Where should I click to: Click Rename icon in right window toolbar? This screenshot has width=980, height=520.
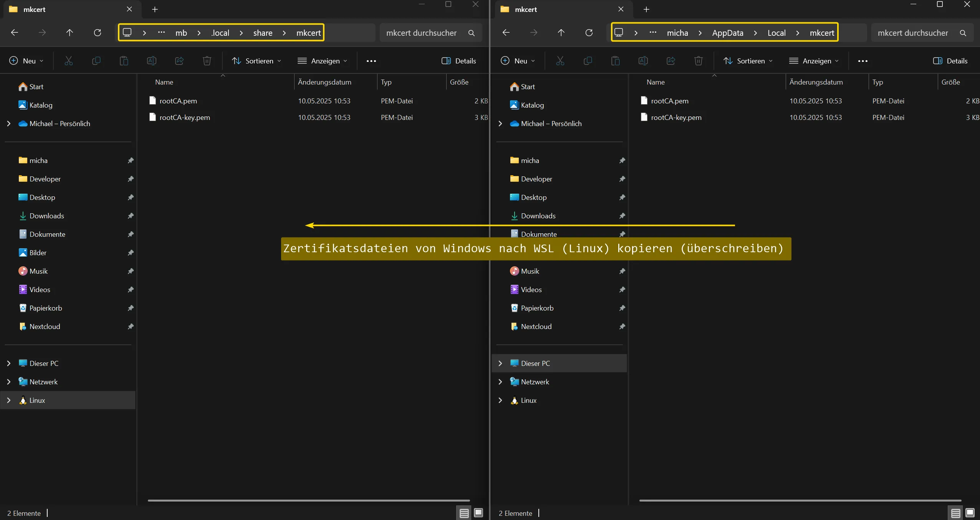pyautogui.click(x=643, y=61)
